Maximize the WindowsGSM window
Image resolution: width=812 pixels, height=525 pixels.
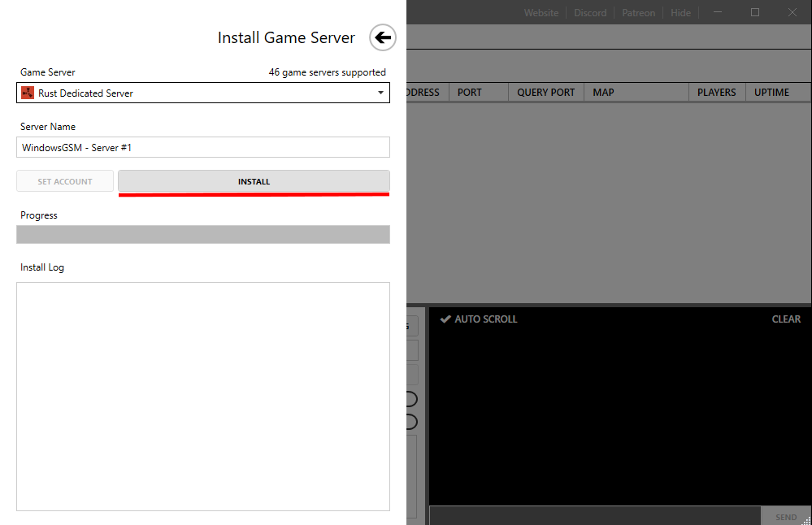(x=755, y=12)
